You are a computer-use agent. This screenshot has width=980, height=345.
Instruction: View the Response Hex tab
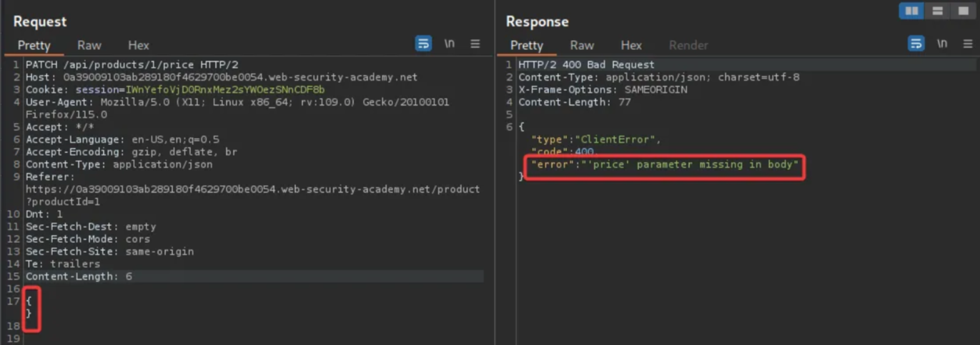click(630, 45)
